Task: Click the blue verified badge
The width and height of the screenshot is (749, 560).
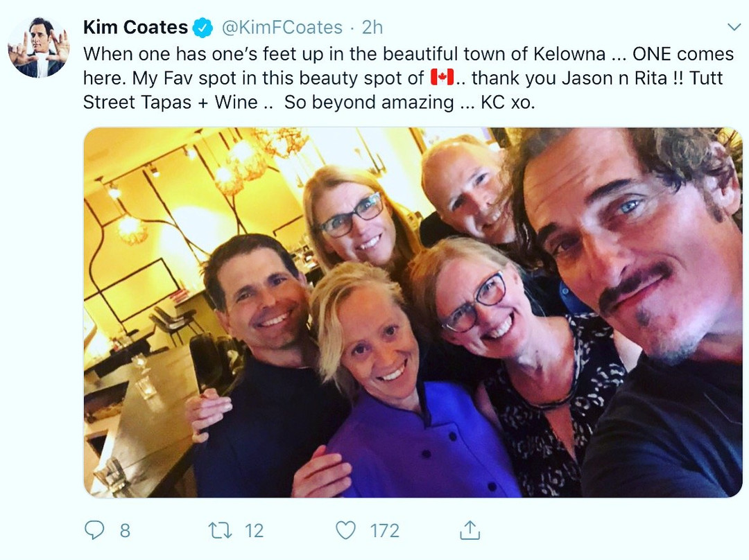Action: (x=203, y=28)
